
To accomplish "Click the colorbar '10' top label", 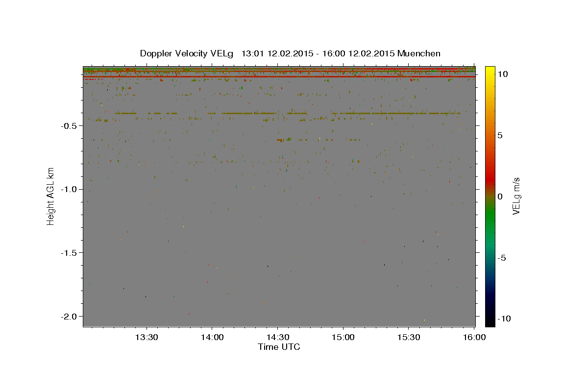I will [502, 74].
